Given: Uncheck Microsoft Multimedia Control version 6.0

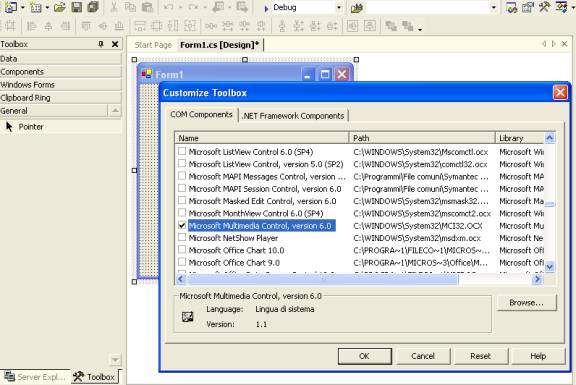Looking at the screenshot, I should pos(182,225).
